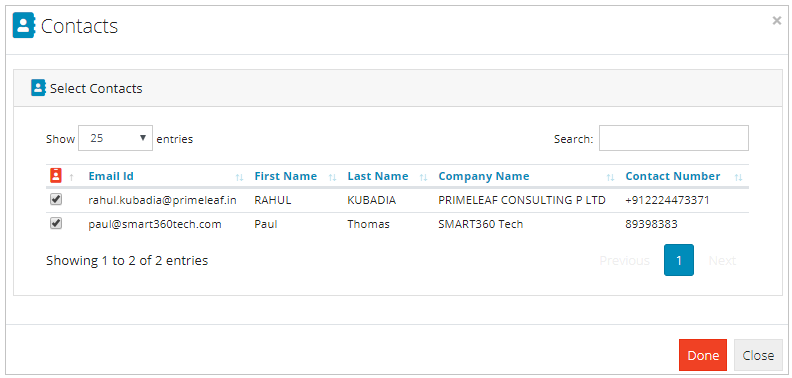Click the Previous pagination link
The width and height of the screenshot is (792, 378).
624,260
